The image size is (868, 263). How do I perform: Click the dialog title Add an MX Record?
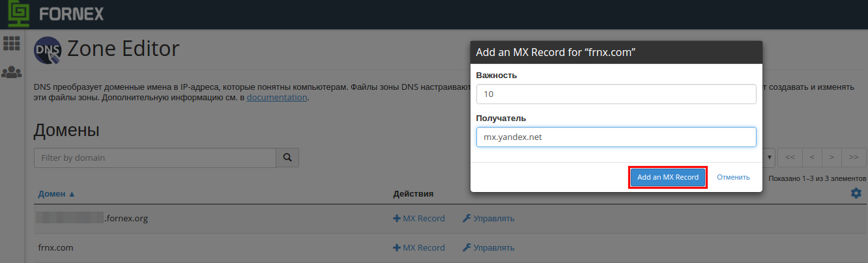(x=556, y=52)
